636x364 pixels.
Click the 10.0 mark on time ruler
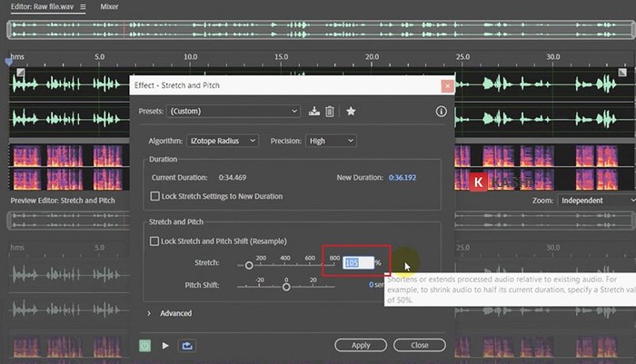(x=190, y=57)
